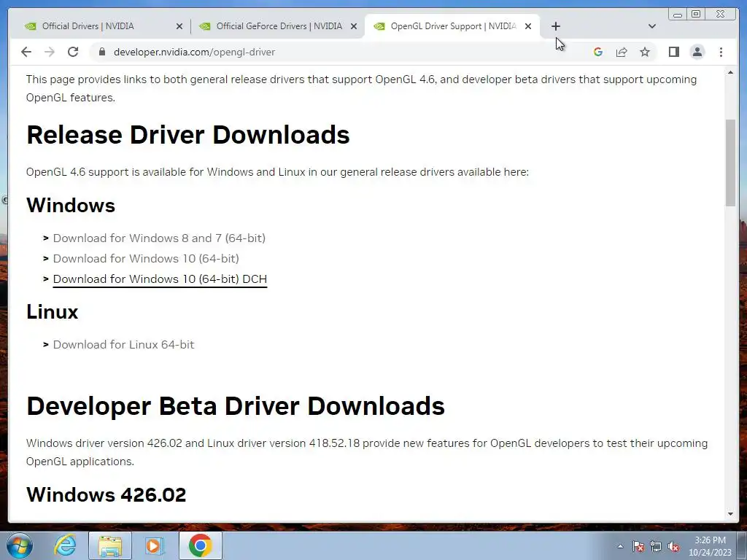Click the vertical scrollbar thumb
This screenshot has height=560, width=747.
(730, 163)
